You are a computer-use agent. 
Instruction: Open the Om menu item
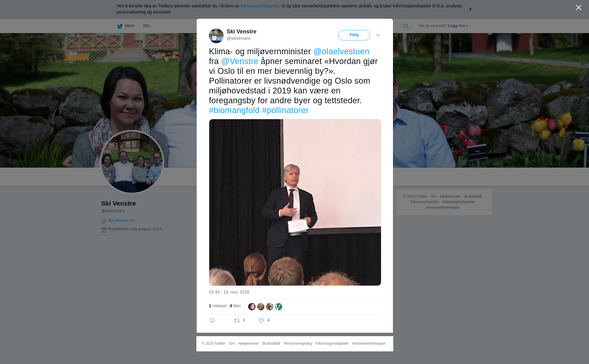click(x=147, y=26)
